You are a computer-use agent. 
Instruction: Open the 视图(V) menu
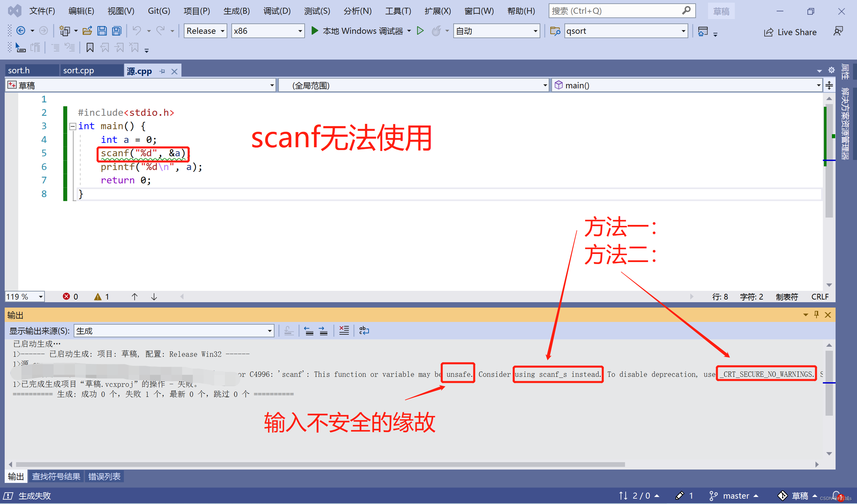pyautogui.click(x=121, y=11)
